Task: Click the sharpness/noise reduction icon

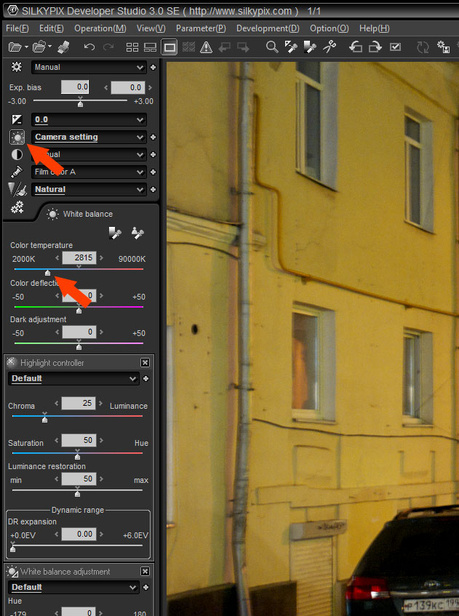Action: (17, 189)
